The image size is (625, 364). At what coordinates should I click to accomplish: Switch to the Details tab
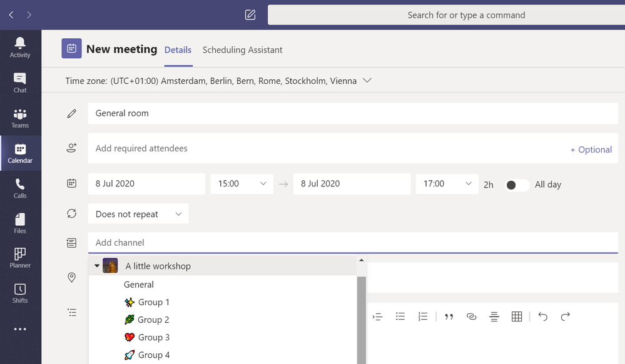click(x=178, y=50)
